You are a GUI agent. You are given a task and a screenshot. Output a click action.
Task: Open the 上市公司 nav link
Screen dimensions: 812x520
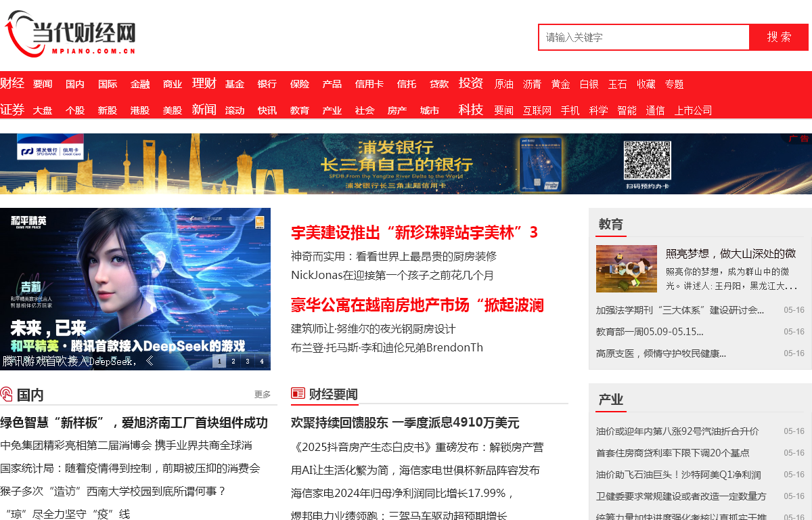point(693,110)
